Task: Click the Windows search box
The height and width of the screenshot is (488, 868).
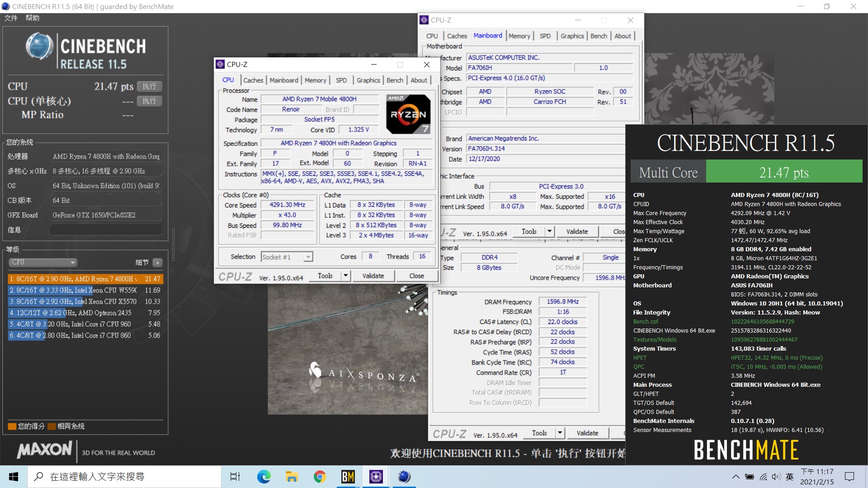Action: [124, 477]
